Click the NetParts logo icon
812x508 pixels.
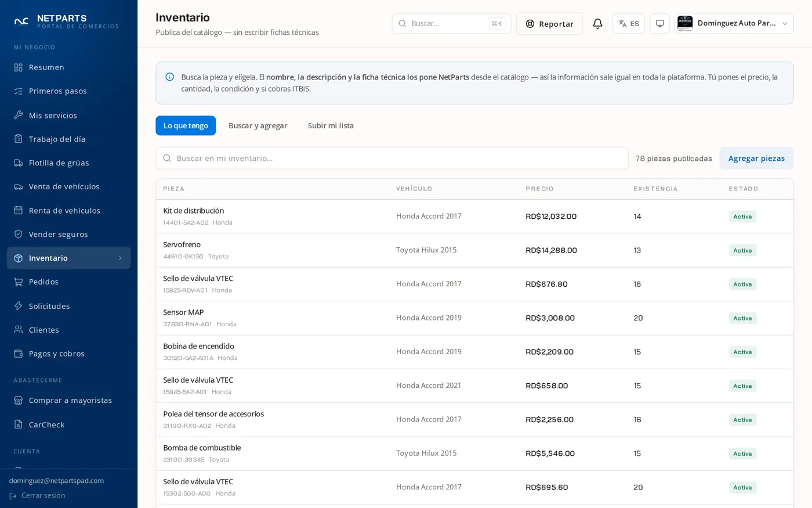(x=21, y=22)
